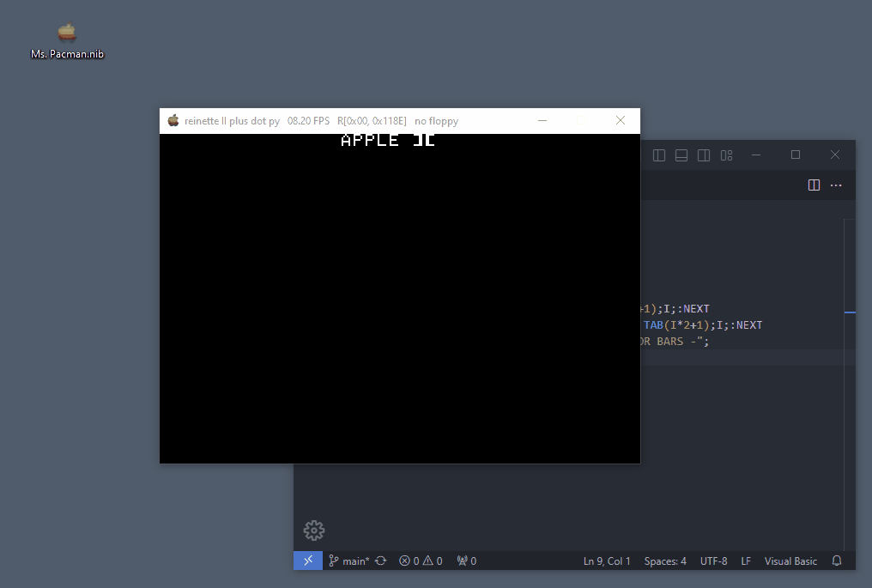Toggle secondary side bar in VS Code
872x588 pixels.
coord(704,155)
